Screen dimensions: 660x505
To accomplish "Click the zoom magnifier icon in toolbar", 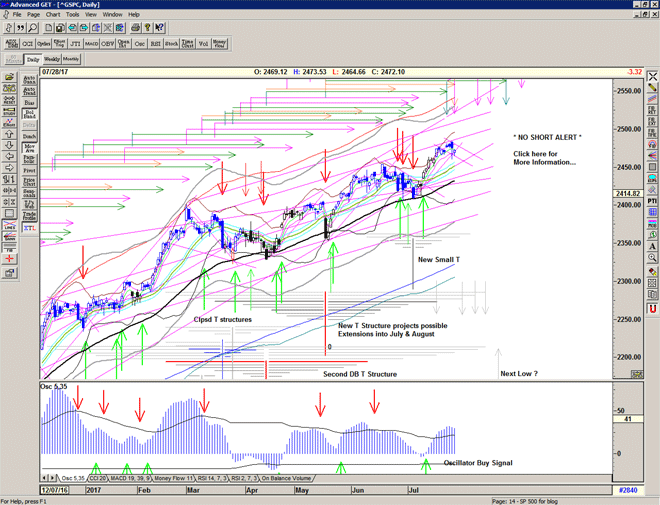I will tap(33, 28).
